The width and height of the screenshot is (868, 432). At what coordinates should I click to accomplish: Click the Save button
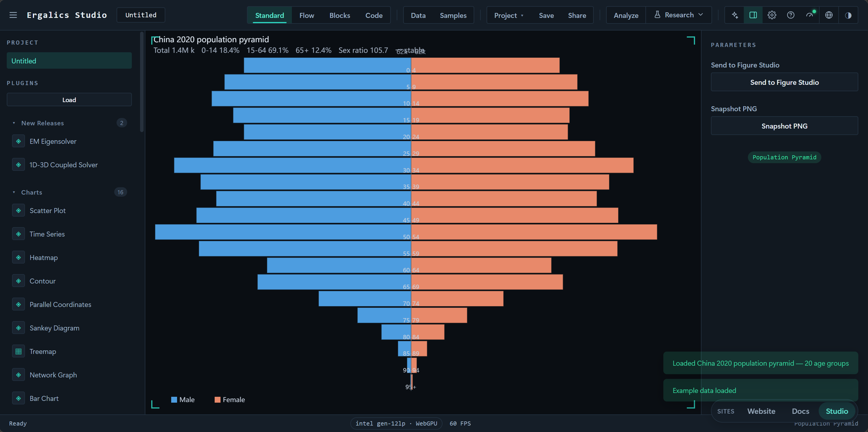pos(546,15)
